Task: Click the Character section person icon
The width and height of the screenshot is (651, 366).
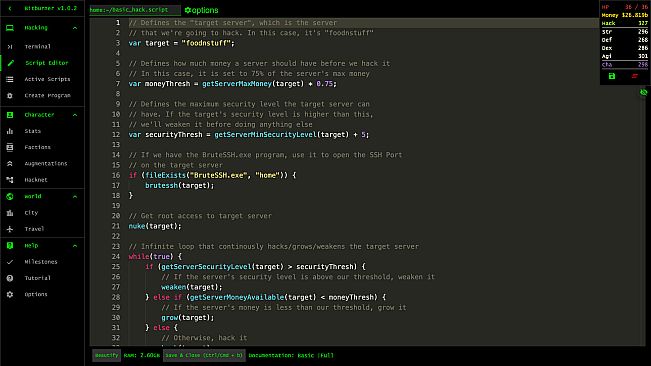Action: 10,115
